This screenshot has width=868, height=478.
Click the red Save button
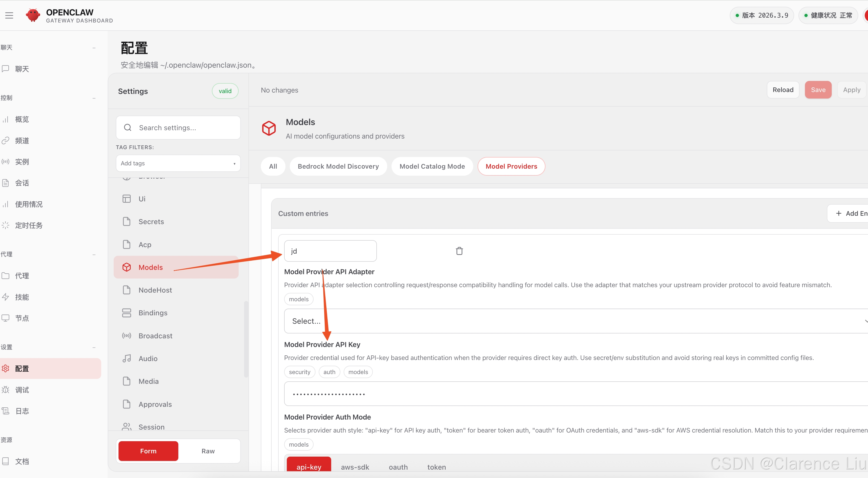[x=818, y=90]
